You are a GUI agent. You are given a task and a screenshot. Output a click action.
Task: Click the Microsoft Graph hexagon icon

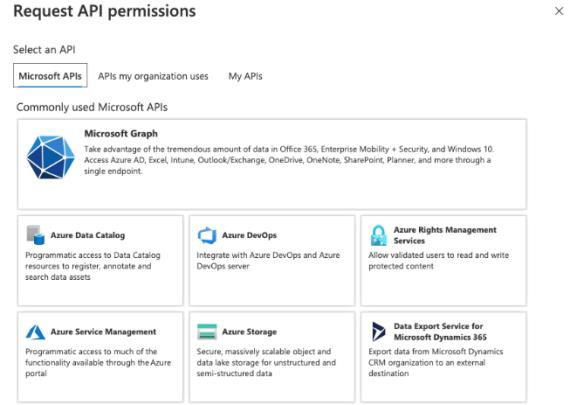pyautogui.click(x=50, y=157)
